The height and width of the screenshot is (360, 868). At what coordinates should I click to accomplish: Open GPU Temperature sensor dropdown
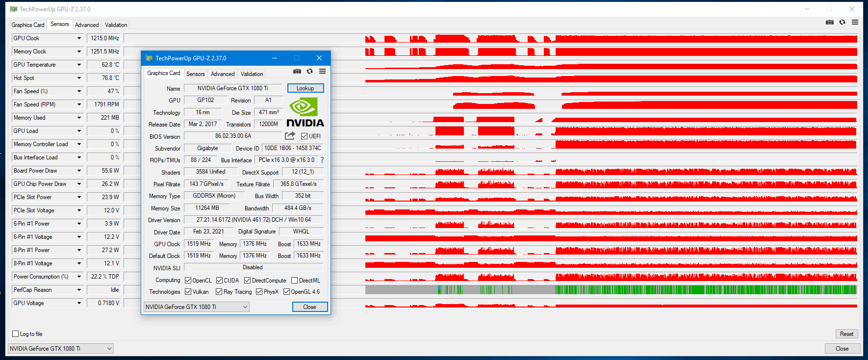79,65
